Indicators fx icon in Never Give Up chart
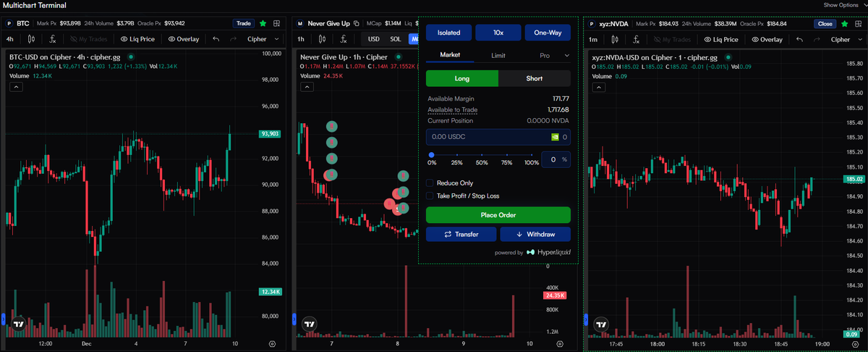Image resolution: width=868 pixels, height=352 pixels. 345,39
